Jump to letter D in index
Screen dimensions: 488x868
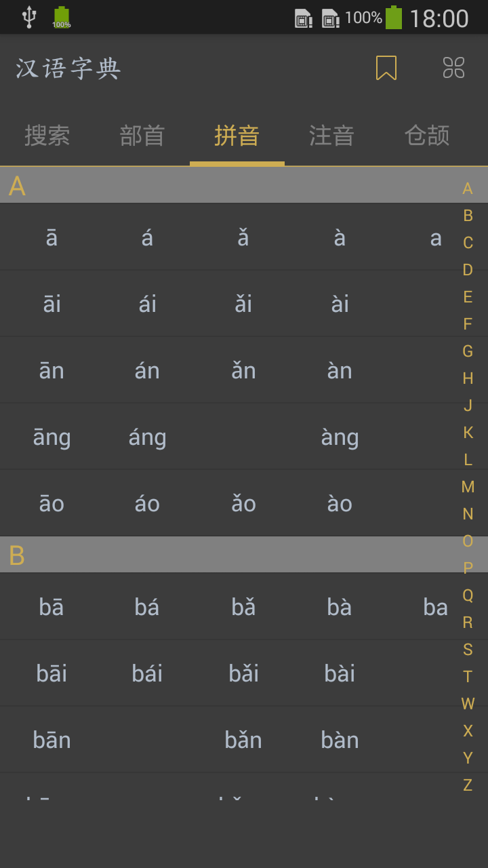pyautogui.click(x=468, y=270)
